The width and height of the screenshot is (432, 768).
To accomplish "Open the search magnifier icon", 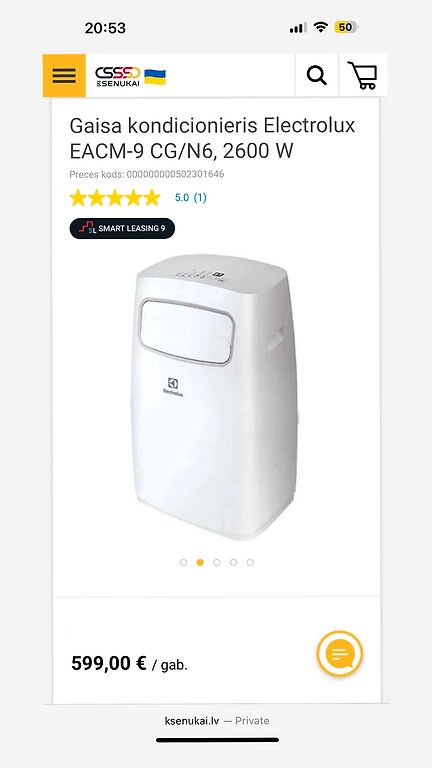I will [316, 75].
